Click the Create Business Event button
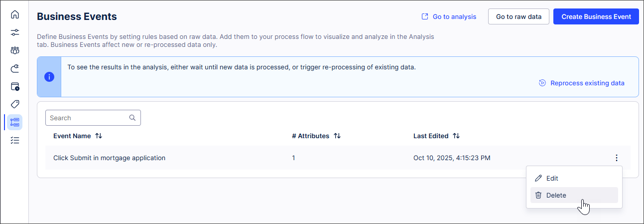Screen dimensions: 644x224 click(x=596, y=16)
